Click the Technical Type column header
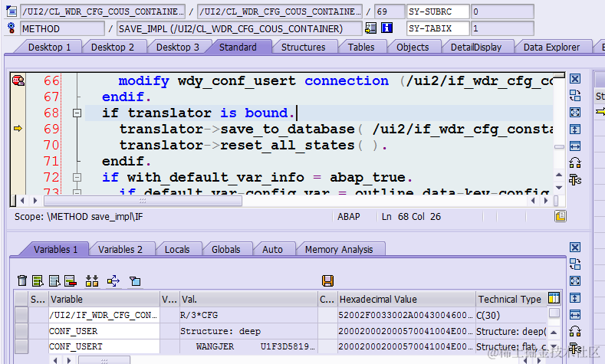The height and width of the screenshot is (364, 605). coord(510,299)
